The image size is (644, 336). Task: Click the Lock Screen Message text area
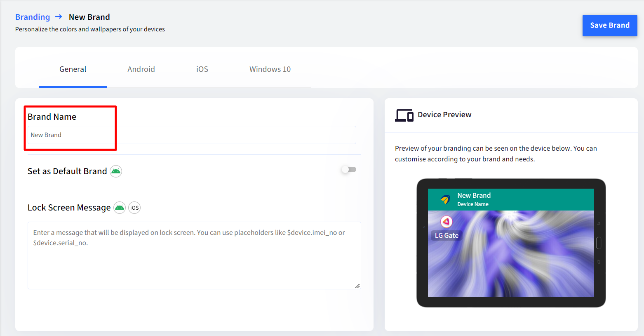[x=194, y=256]
